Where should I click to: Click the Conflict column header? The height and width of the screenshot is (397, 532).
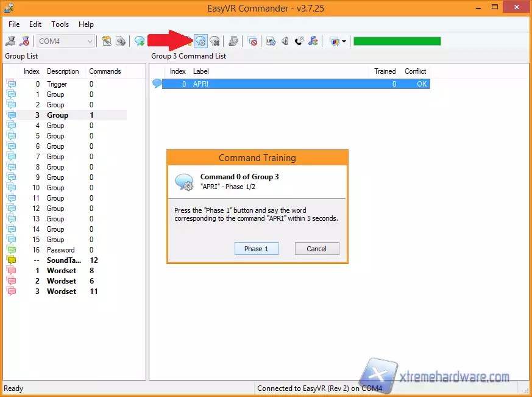tap(415, 71)
